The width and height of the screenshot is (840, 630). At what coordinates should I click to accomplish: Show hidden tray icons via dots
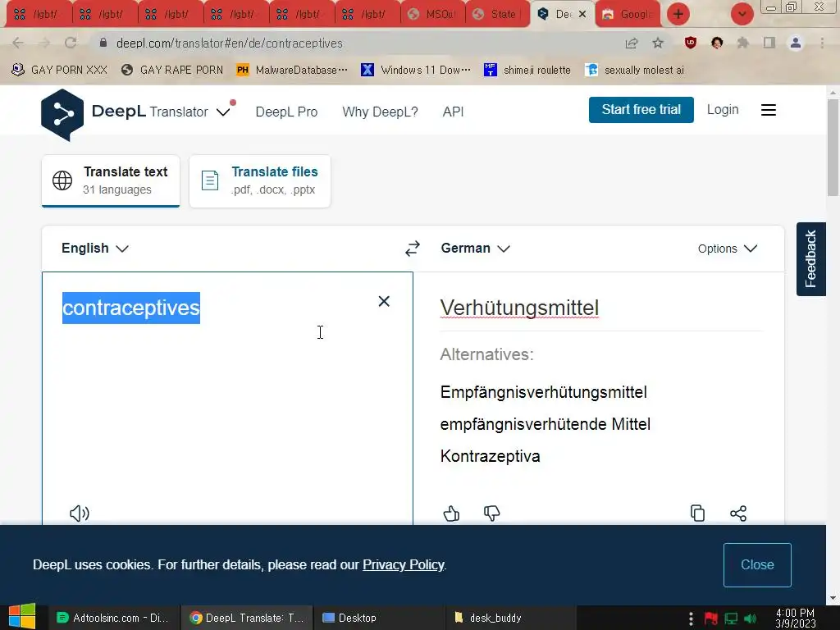tap(691, 619)
